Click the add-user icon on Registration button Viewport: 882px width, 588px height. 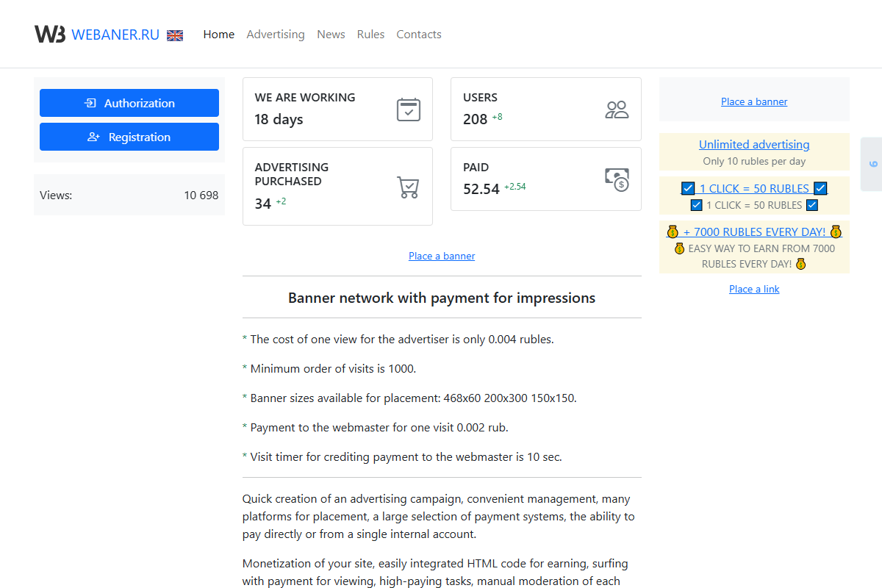(95, 137)
